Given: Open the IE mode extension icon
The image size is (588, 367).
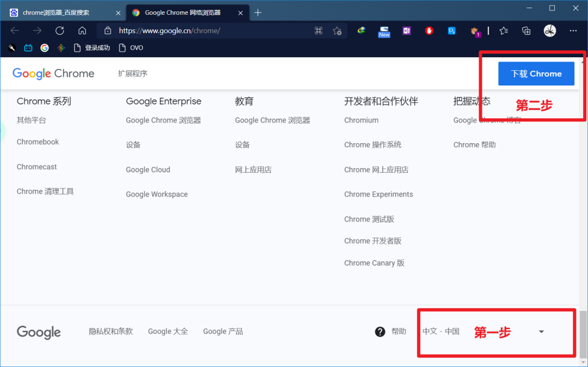Looking at the screenshot, I should click(x=362, y=30).
